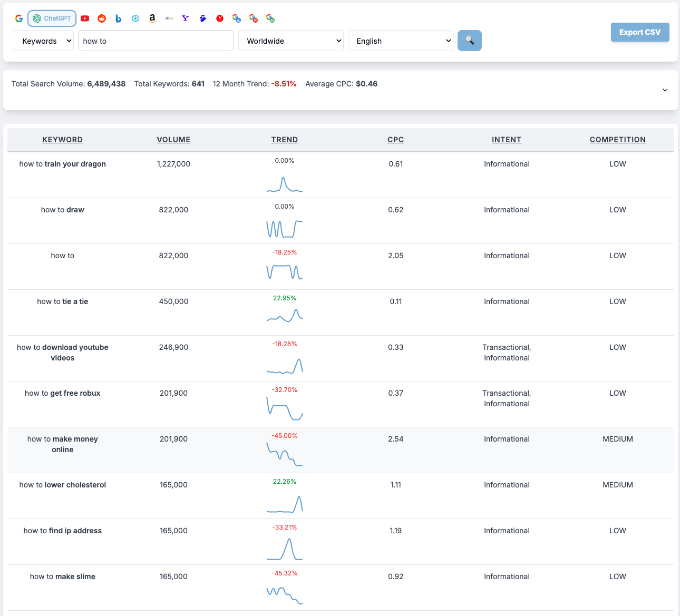This screenshot has height=616, width=680.
Task: Sort results by the VOLUME column
Action: pyautogui.click(x=173, y=140)
